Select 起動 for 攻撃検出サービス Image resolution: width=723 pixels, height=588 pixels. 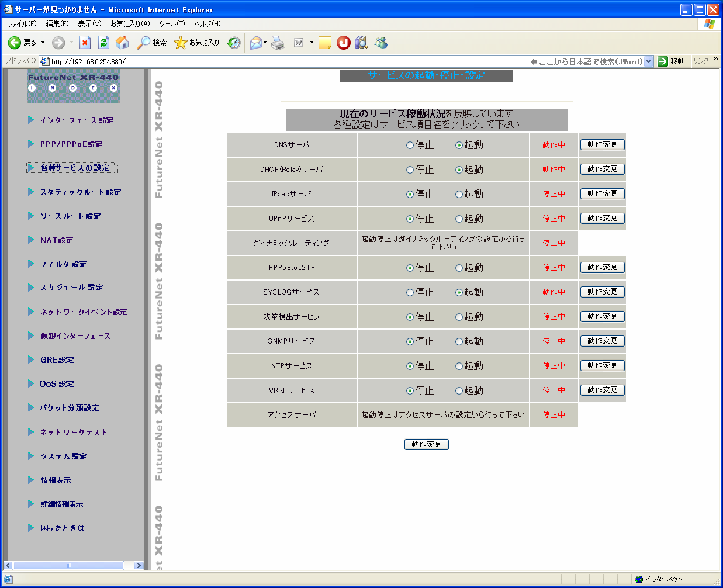coord(459,317)
